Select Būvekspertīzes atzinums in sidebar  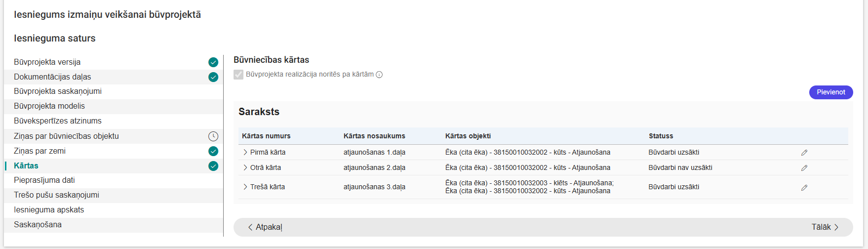(58, 121)
